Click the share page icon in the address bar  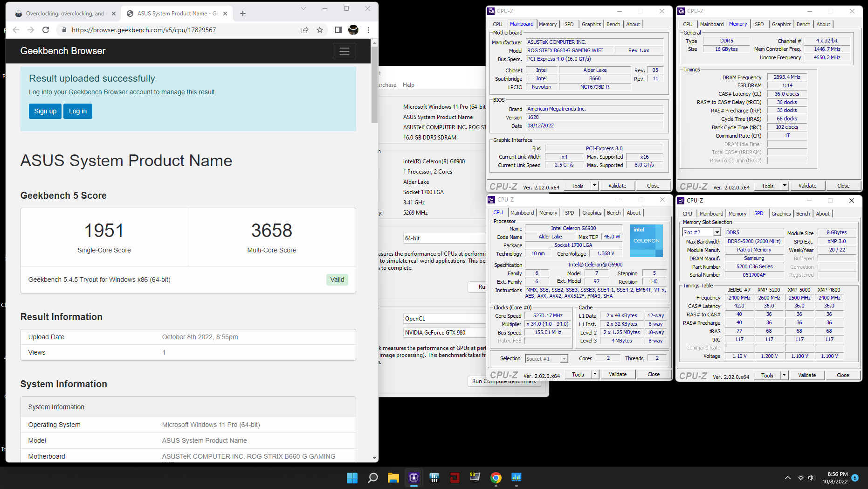(305, 30)
